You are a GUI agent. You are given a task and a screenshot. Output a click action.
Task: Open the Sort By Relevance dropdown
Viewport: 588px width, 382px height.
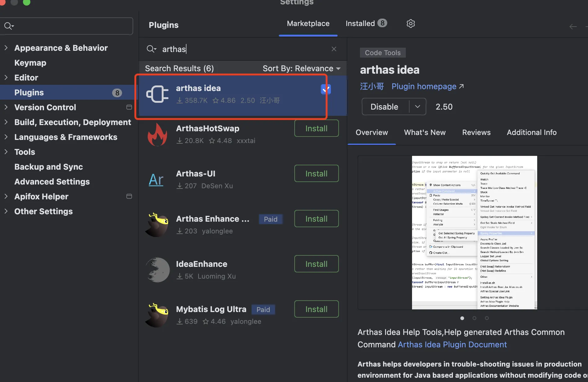coord(301,68)
